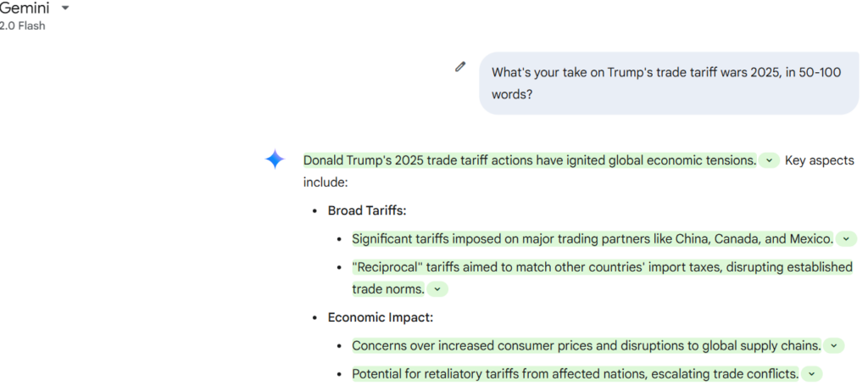
Task: Click the Gemini title text
Action: 25,8
